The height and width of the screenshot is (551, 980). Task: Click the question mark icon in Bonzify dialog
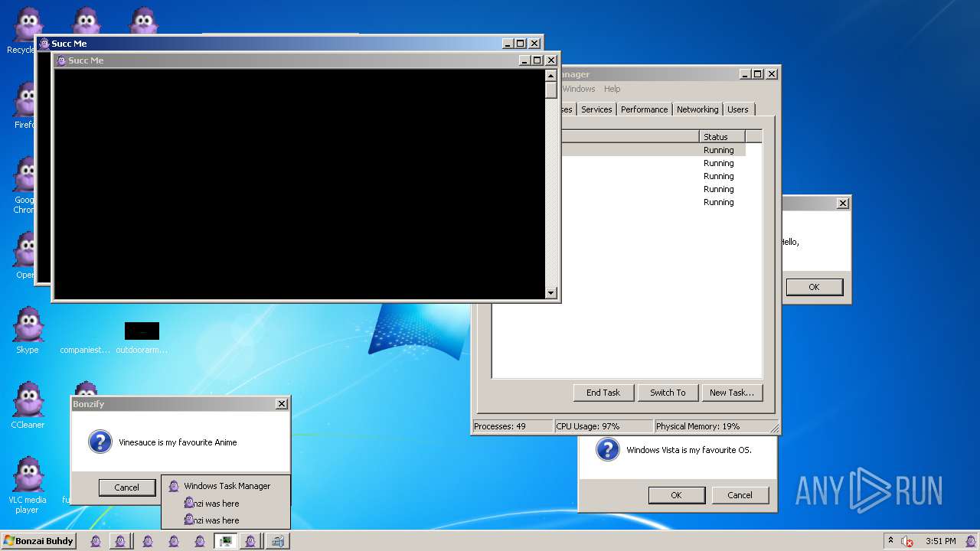pos(100,442)
